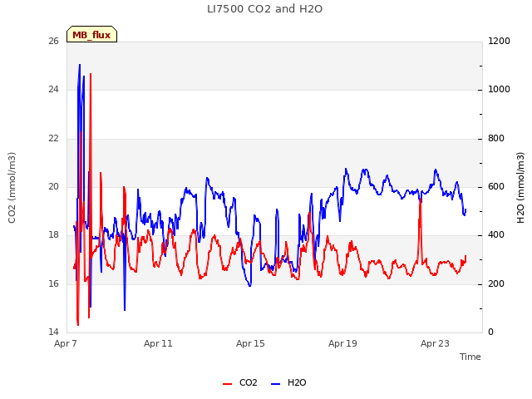This screenshot has height=399, width=532.
Task: Click the 18 value on the left axis
Action: coord(53,235)
